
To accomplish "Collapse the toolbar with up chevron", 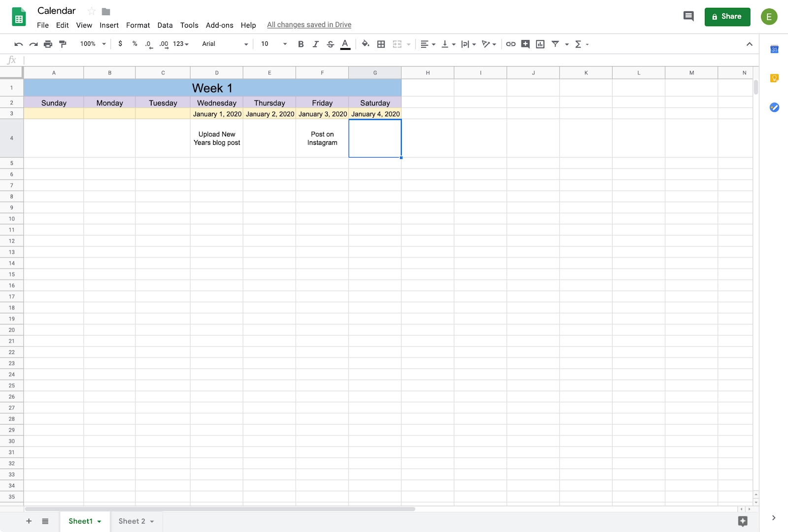I will (x=749, y=44).
